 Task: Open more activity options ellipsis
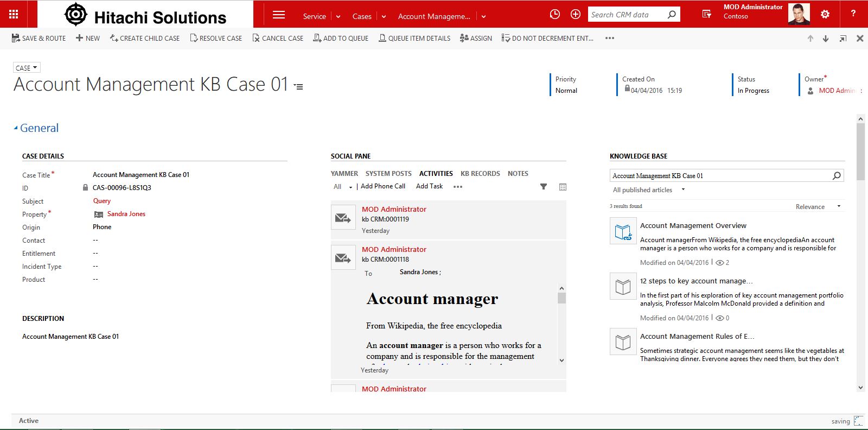[x=458, y=187]
